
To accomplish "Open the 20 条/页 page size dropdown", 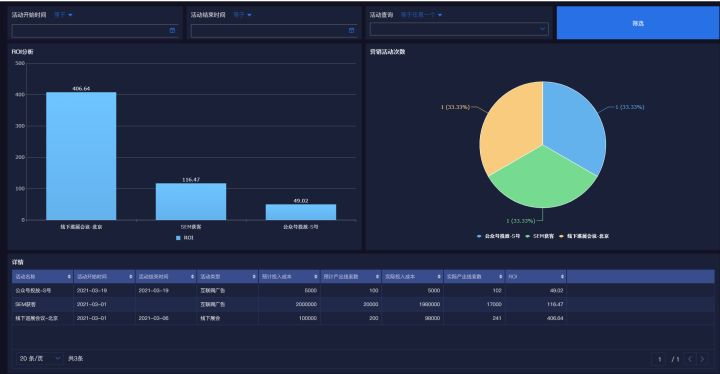I will pos(39,358).
